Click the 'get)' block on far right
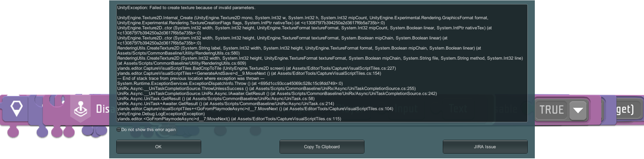Viewport: 644px width, 159px height. 625,109
